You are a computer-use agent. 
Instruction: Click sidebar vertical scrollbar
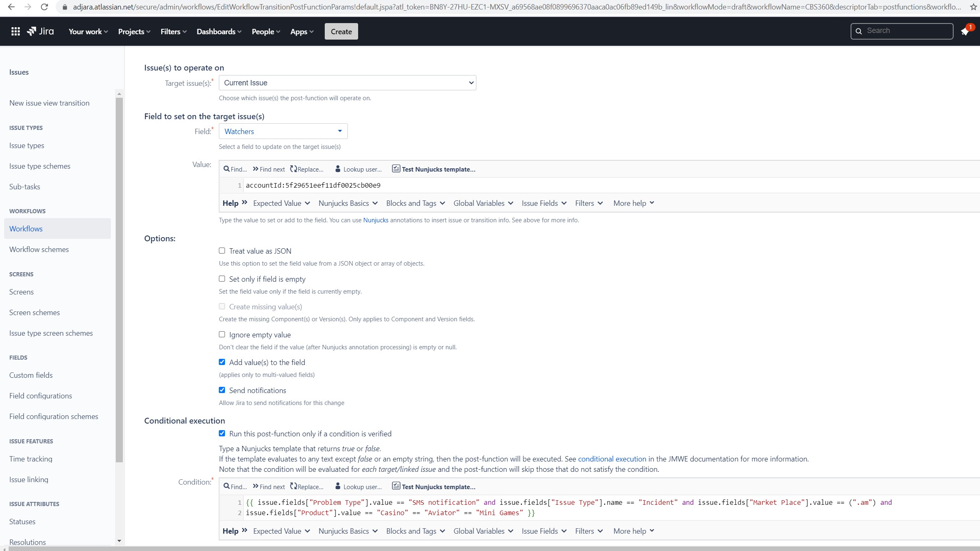pyautogui.click(x=120, y=279)
